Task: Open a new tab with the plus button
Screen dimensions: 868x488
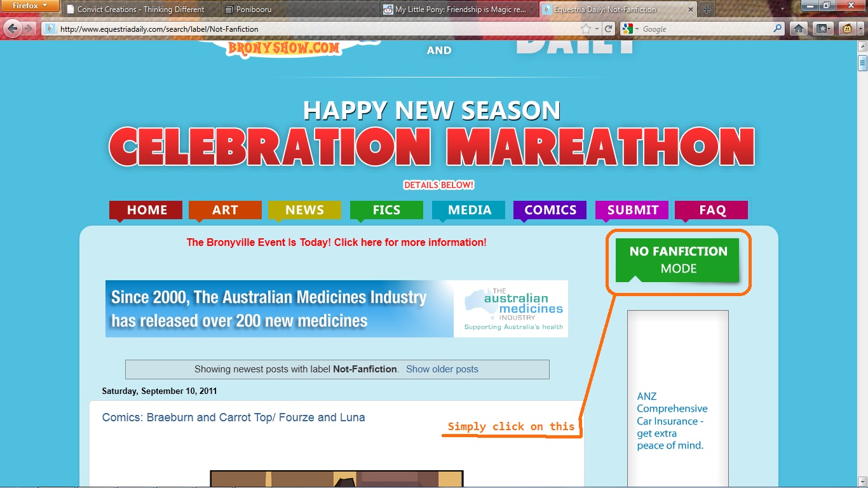Action: 707,10
